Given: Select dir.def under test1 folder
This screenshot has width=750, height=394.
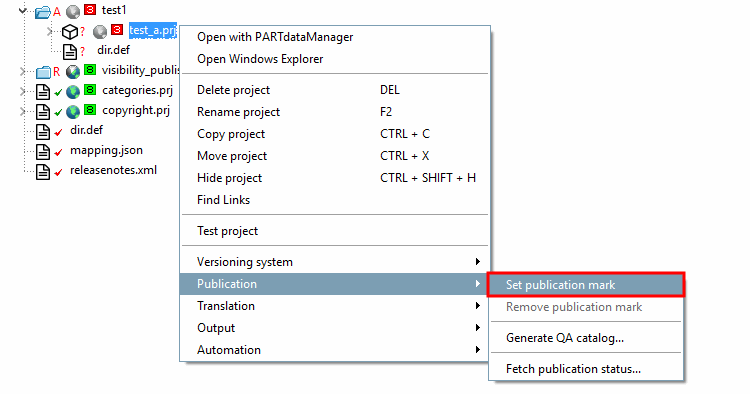Looking at the screenshot, I should point(113,50).
